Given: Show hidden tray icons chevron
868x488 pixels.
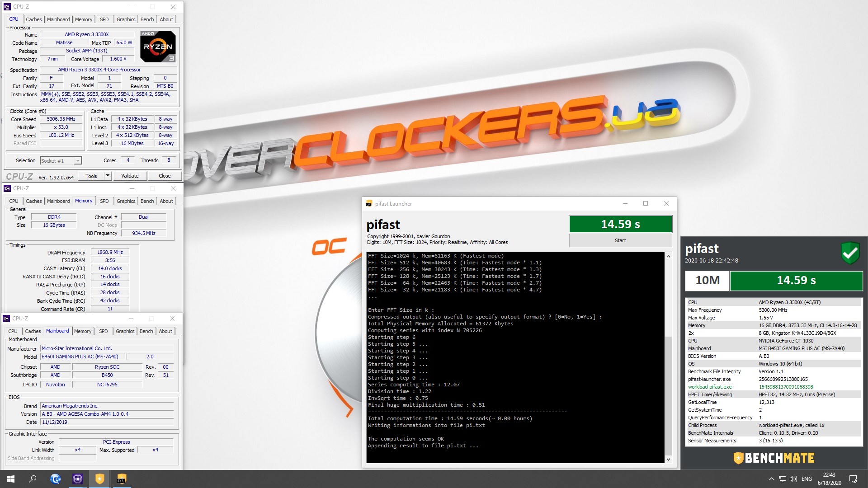Looking at the screenshot, I should point(771,479).
